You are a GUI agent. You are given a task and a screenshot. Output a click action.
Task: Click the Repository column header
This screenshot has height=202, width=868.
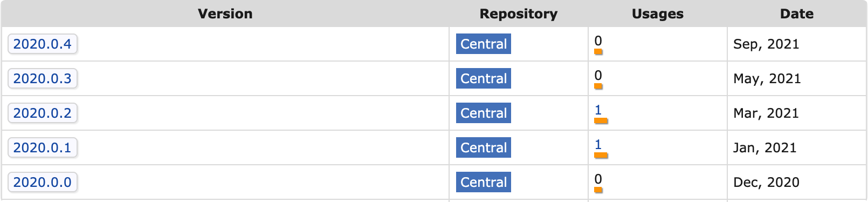518,14
